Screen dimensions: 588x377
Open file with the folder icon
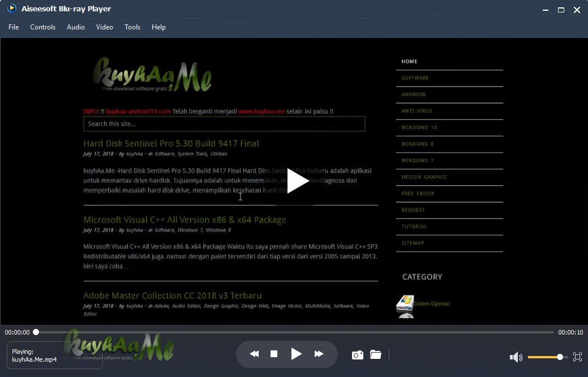pos(375,354)
